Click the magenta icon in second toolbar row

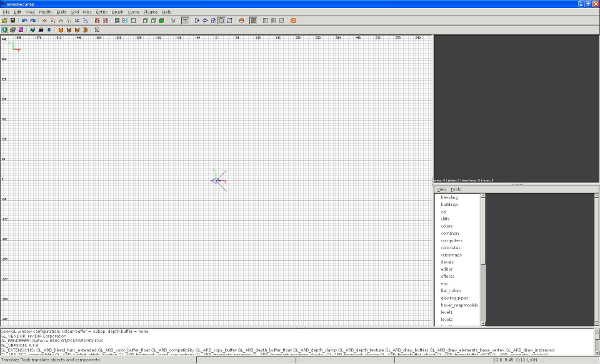pyautogui.click(x=21, y=30)
